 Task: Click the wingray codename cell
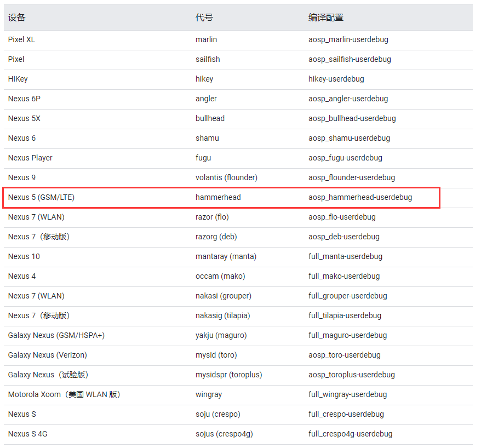point(209,394)
